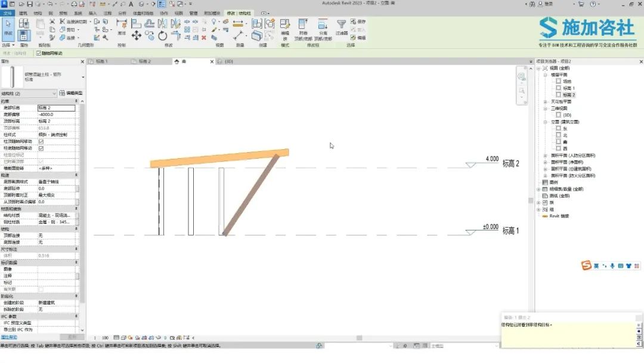Click the Print icon in quick access toolbar
Image resolution: width=644 pixels, height=363 pixels.
pyautogui.click(x=74, y=4)
